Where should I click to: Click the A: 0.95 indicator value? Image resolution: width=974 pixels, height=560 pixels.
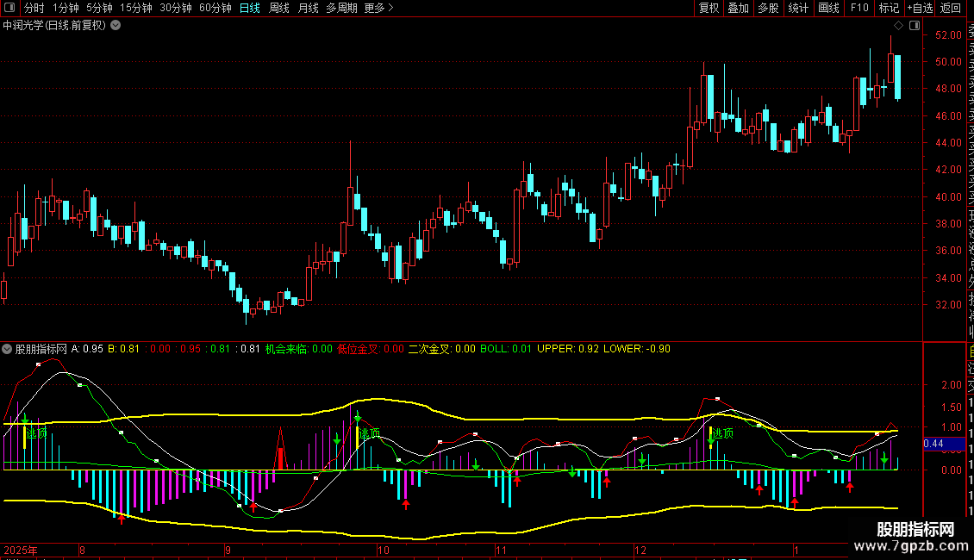87,349
